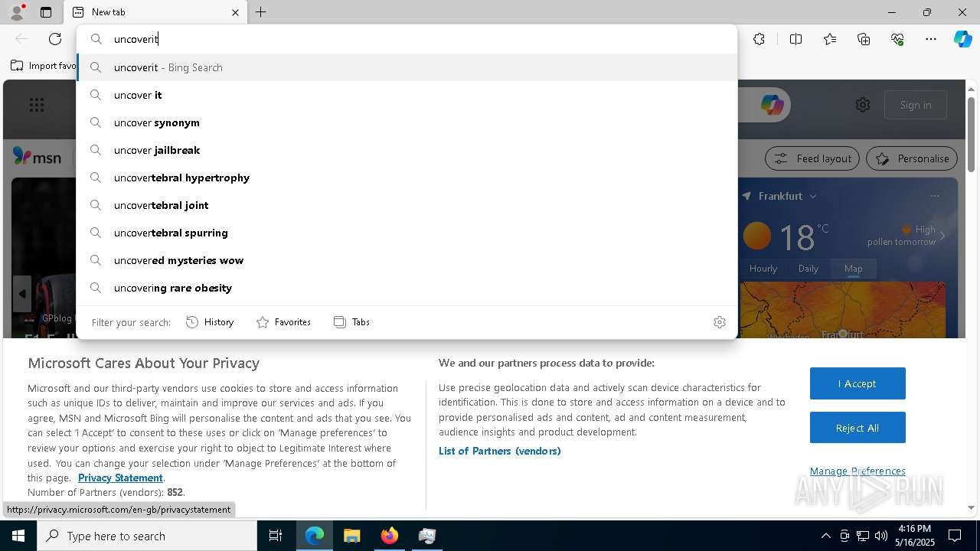The image size is (980, 551).
Task: Launch Firefox from the taskbar
Action: (x=389, y=536)
